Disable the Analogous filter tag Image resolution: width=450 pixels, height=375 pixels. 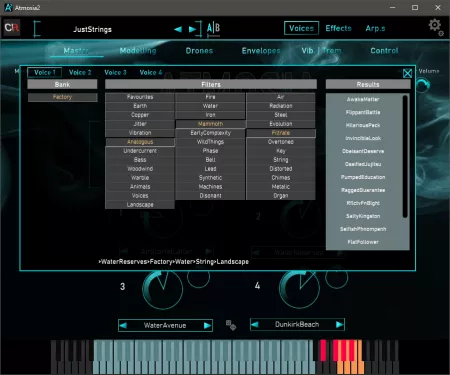(140, 142)
